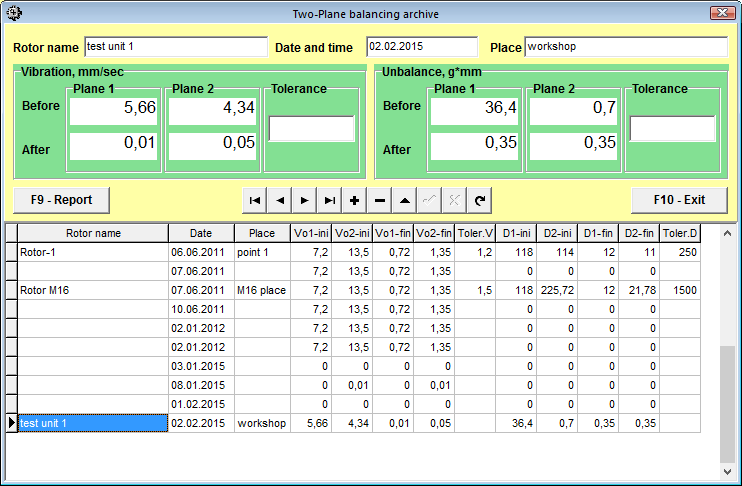742x486 pixels.
Task: Go to previous record arrow
Action: point(280,200)
